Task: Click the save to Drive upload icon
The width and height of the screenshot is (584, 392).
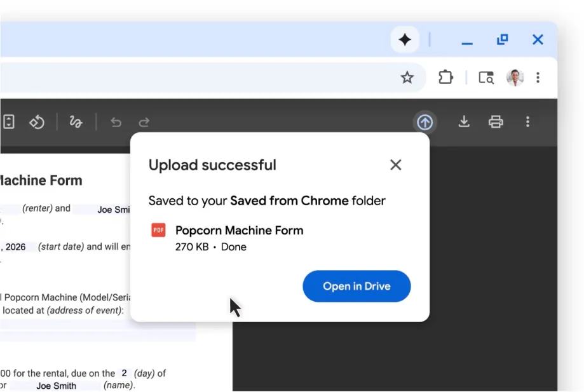Action: (x=425, y=122)
